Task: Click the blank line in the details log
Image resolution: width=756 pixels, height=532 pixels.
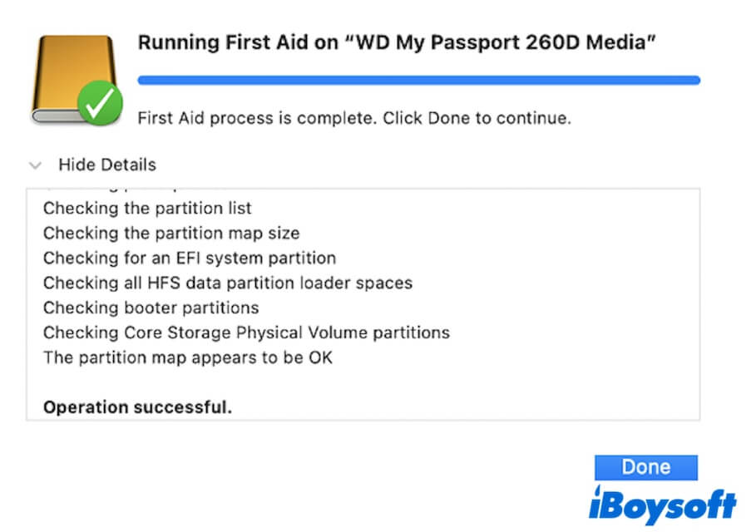Action: pos(250,382)
